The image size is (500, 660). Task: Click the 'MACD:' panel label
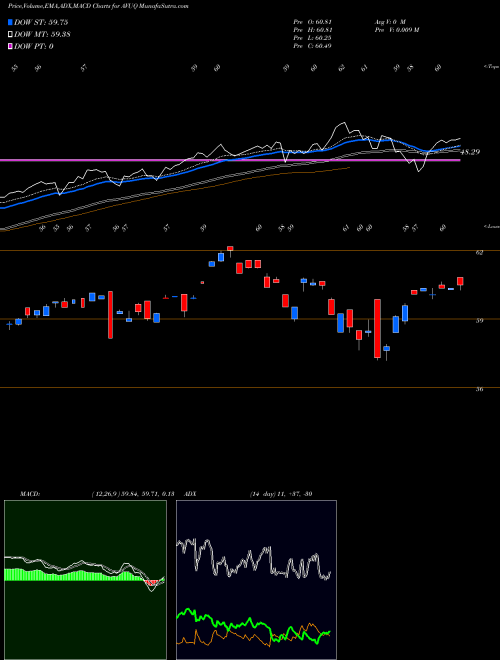tap(30, 494)
